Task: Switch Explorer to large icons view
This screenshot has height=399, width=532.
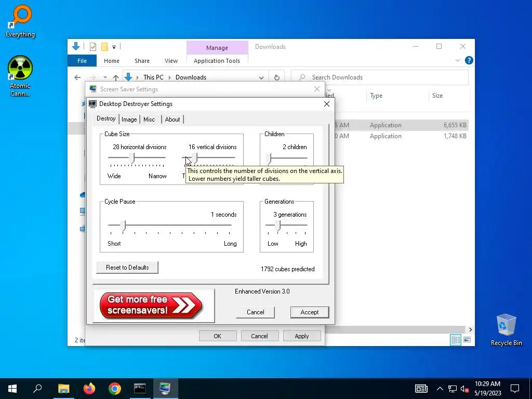Action: [x=467, y=340]
